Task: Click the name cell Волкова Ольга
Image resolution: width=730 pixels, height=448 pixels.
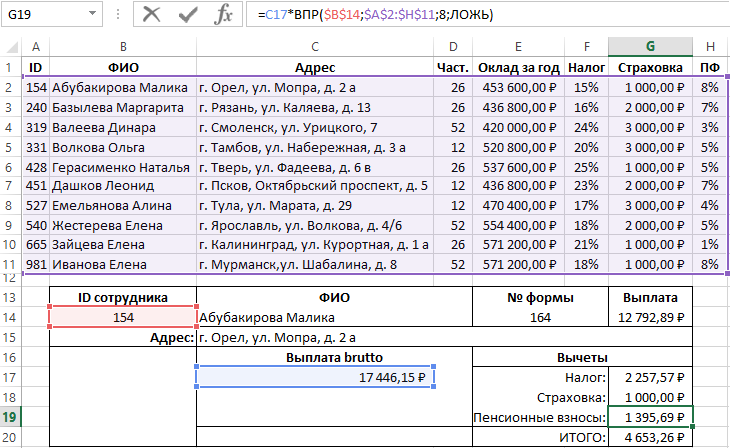Action: (122, 147)
